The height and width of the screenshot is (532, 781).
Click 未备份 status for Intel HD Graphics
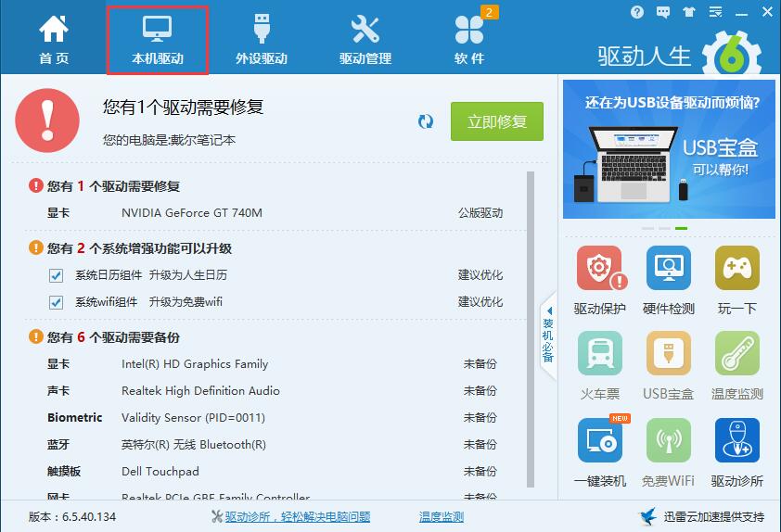tap(480, 364)
